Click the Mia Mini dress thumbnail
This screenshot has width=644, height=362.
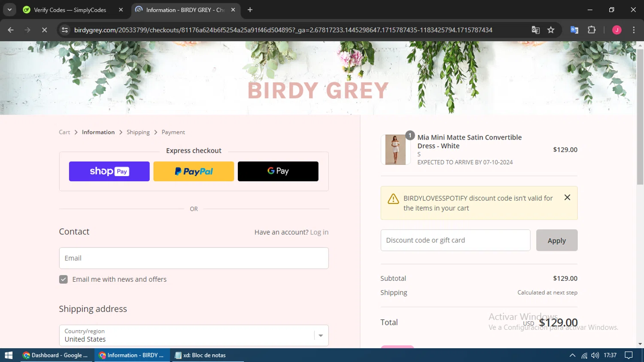click(x=395, y=149)
